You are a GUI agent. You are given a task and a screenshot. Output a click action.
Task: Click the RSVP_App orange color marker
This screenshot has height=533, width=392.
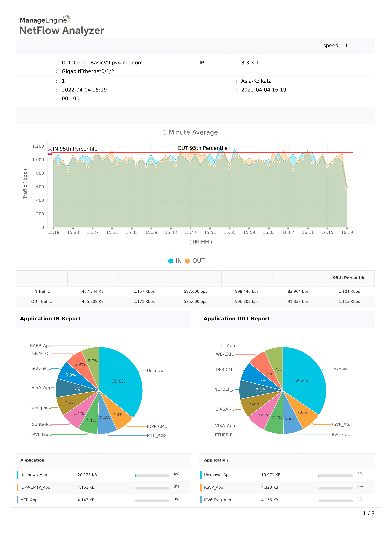tap(201, 487)
